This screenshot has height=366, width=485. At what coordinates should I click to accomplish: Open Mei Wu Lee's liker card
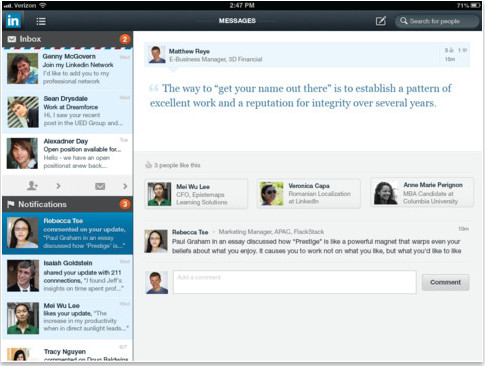(x=196, y=194)
